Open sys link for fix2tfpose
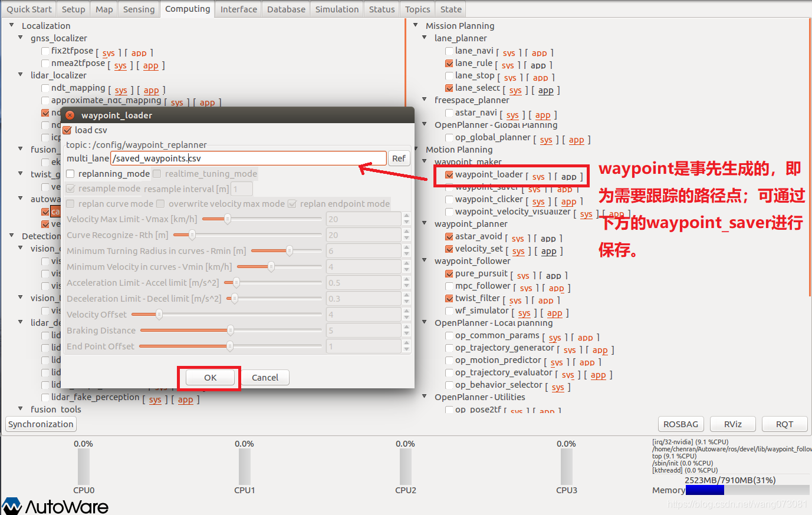The height and width of the screenshot is (515, 812). (109, 53)
